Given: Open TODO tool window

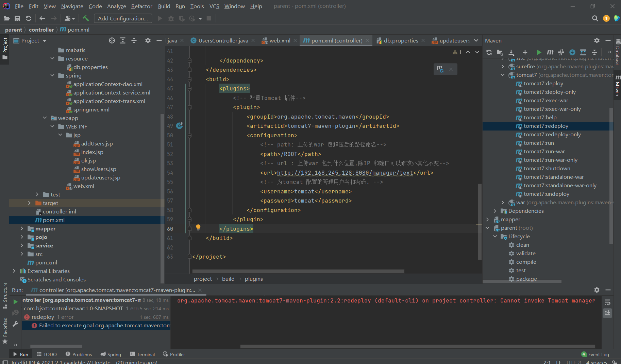Looking at the screenshot, I should [x=47, y=354].
